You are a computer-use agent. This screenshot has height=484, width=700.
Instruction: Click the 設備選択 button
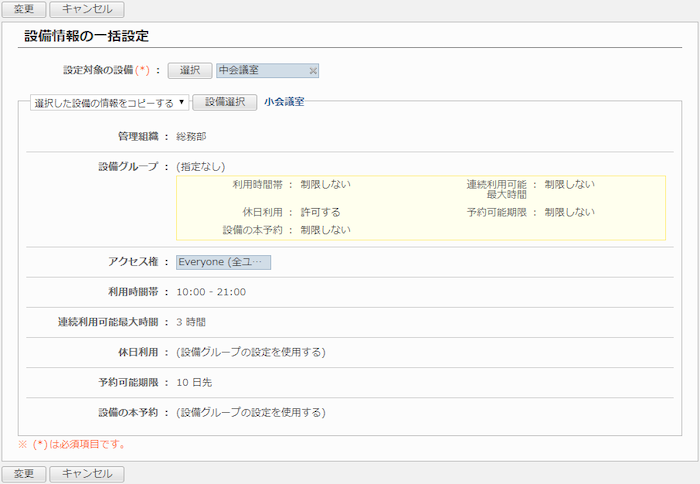(x=225, y=102)
